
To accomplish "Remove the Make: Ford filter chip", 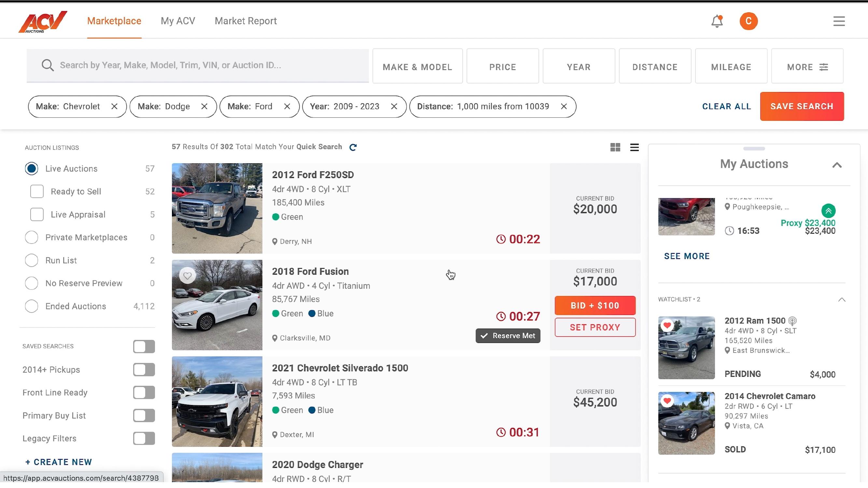I will [287, 106].
